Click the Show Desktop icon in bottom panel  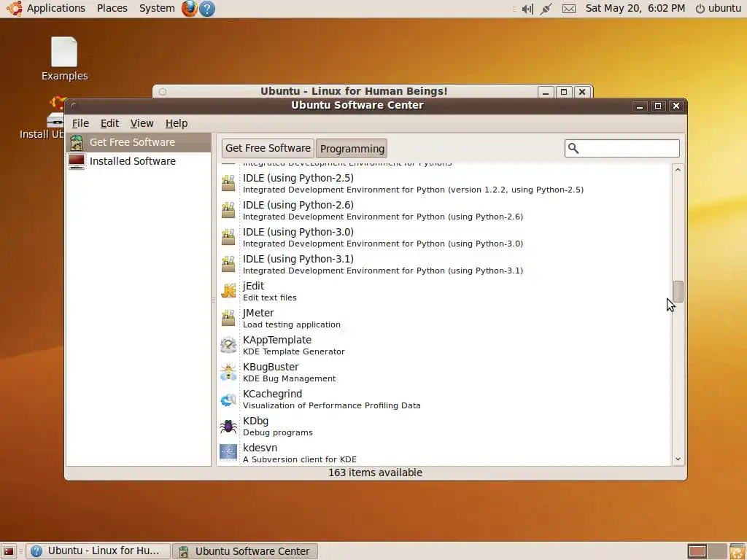(x=9, y=551)
